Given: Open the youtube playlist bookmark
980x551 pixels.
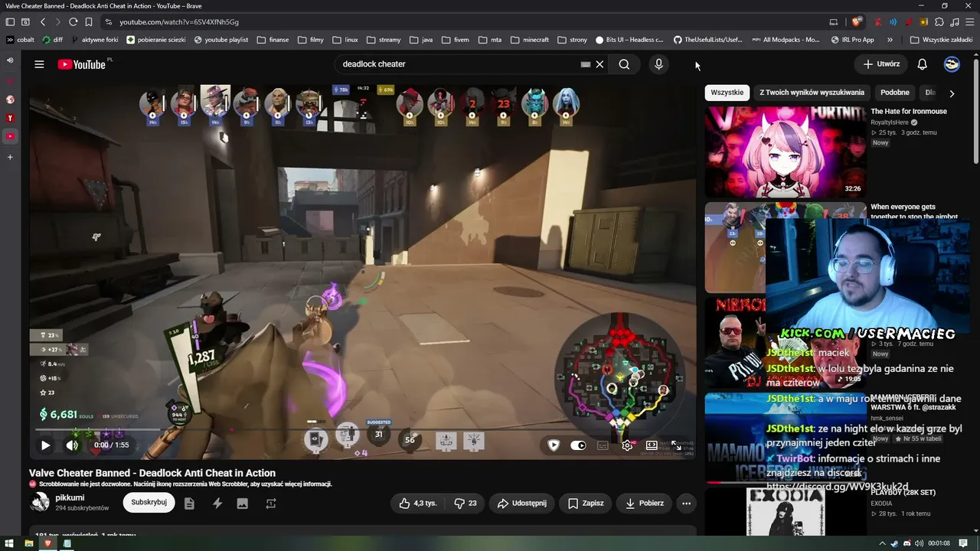Looking at the screenshot, I should (x=221, y=40).
